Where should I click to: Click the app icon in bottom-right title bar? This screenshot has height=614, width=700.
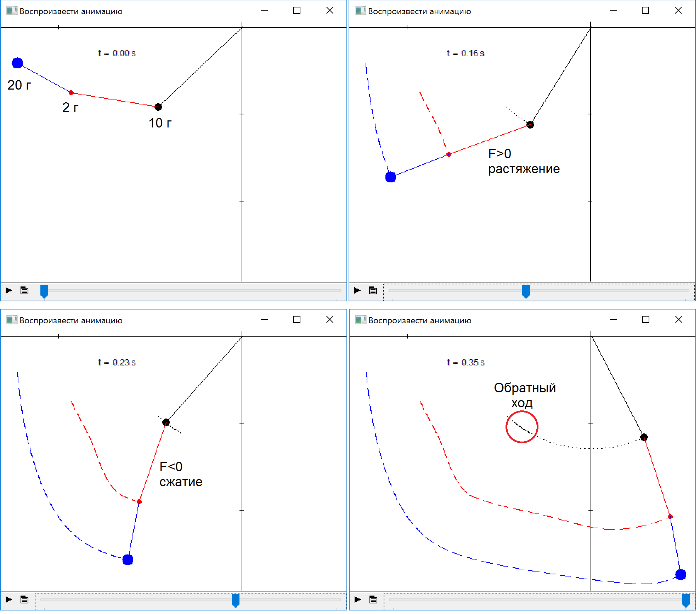tap(361, 320)
